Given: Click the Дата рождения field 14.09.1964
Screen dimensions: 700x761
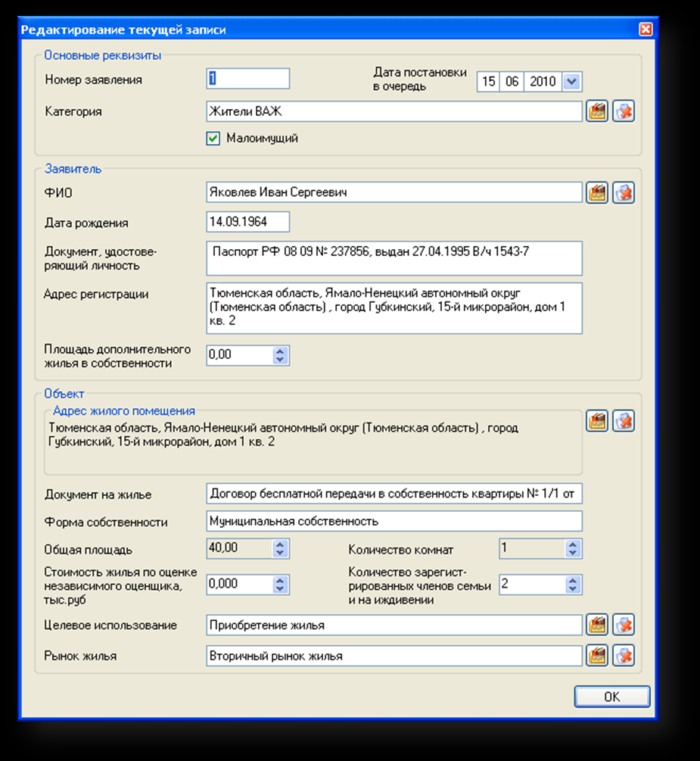Looking at the screenshot, I should pos(248,222).
